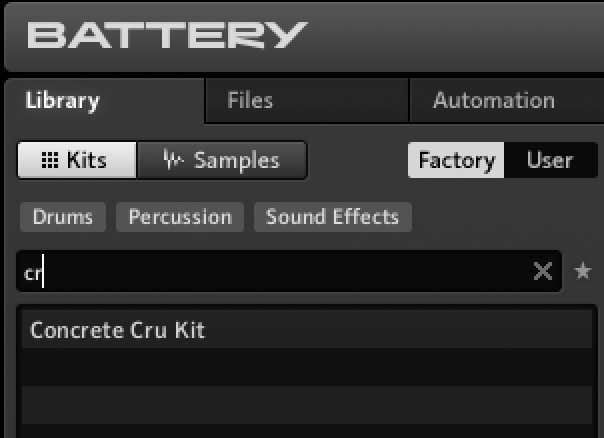Switch browser to Samples view
The width and height of the screenshot is (604, 438).
tap(221, 160)
